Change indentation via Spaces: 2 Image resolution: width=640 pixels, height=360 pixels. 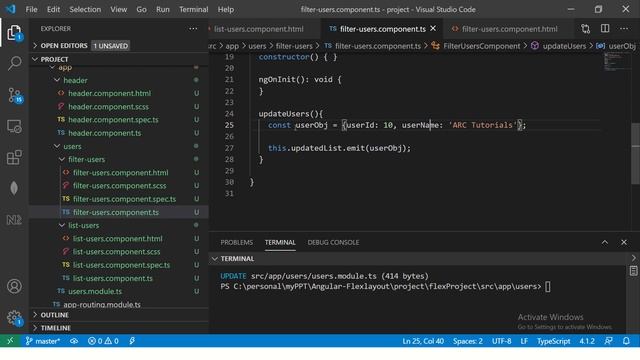coord(468,341)
